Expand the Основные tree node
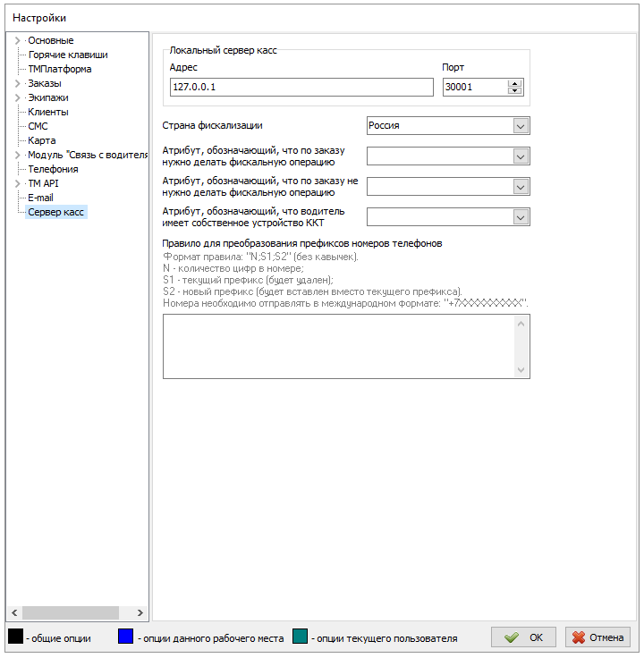644x658 pixels. (17, 40)
